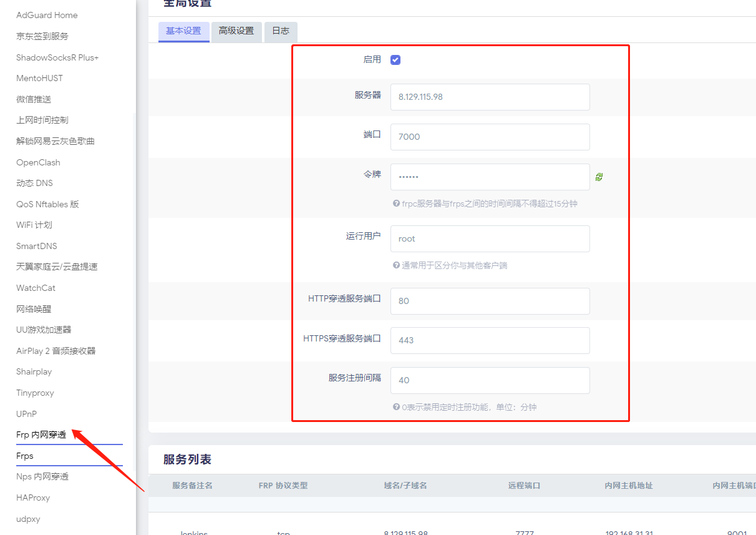The width and height of the screenshot is (756, 535).
Task: Click the 端口 input field
Action: coord(490,137)
